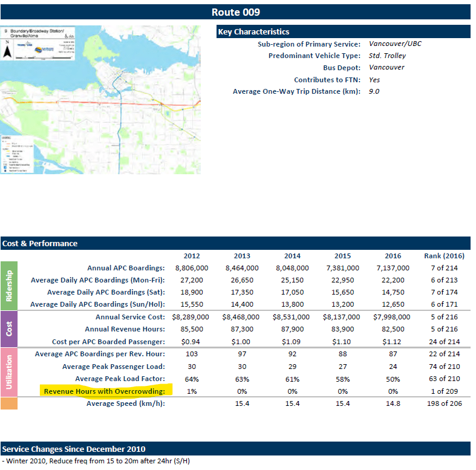The height and width of the screenshot is (470, 476).
Task: Click the orange block beside Average Speed
Action: coord(10,403)
